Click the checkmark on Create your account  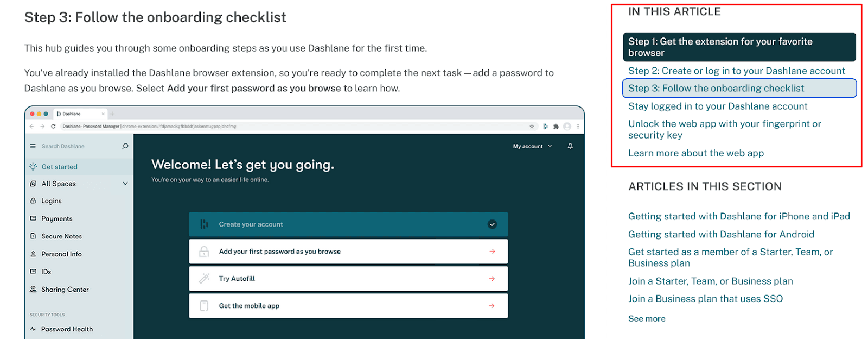pyautogui.click(x=492, y=224)
